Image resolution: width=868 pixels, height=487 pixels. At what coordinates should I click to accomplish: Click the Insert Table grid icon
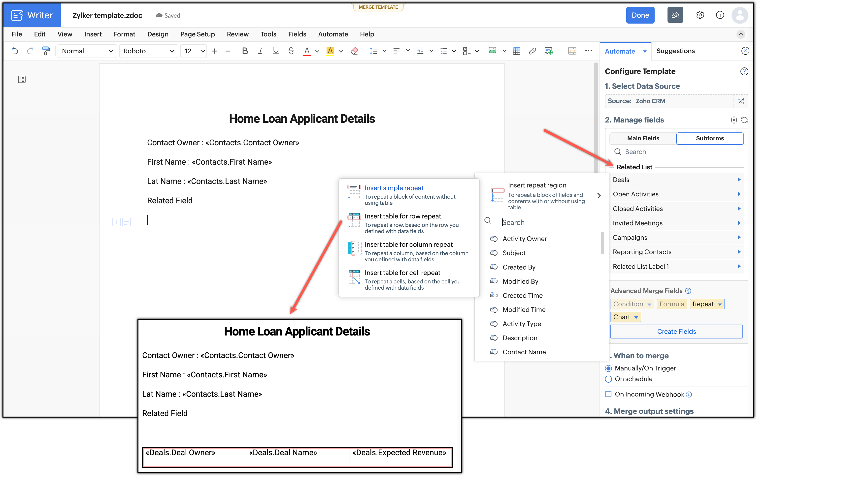click(x=516, y=51)
